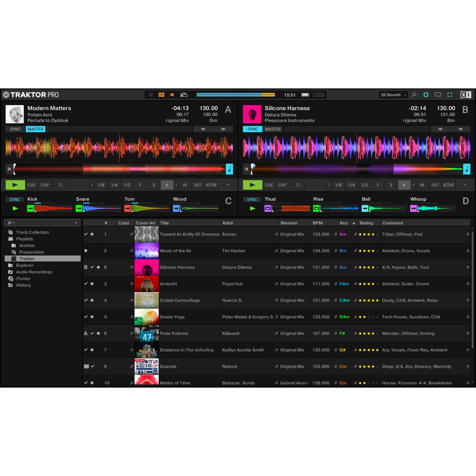The height and width of the screenshot is (476, 476).
Task: Set Deck A as MASTER
Action: 35,129
